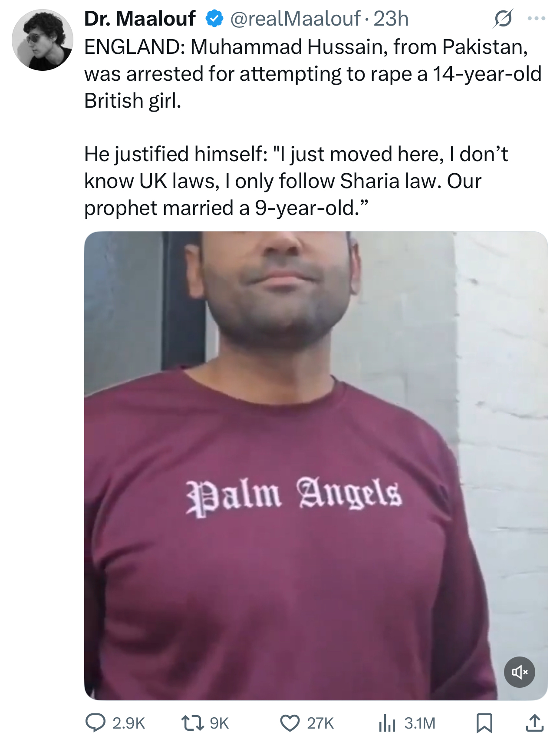The image size is (560, 739).
Task: Open the share upload icon
Action: click(534, 723)
